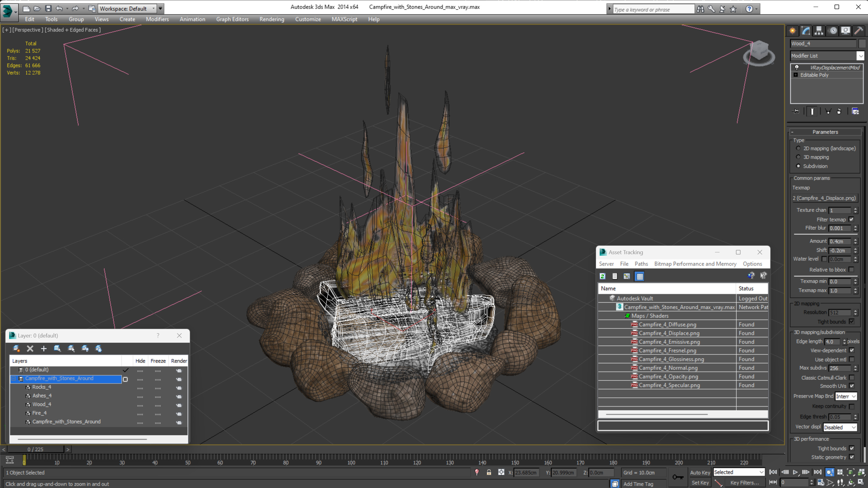This screenshot has width=868, height=488.
Task: Enable Water level checkbox
Action: 824,259
